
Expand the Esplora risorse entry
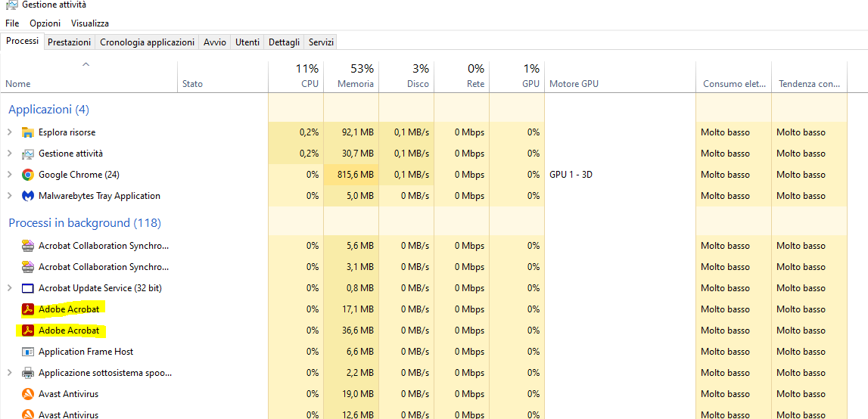point(9,132)
